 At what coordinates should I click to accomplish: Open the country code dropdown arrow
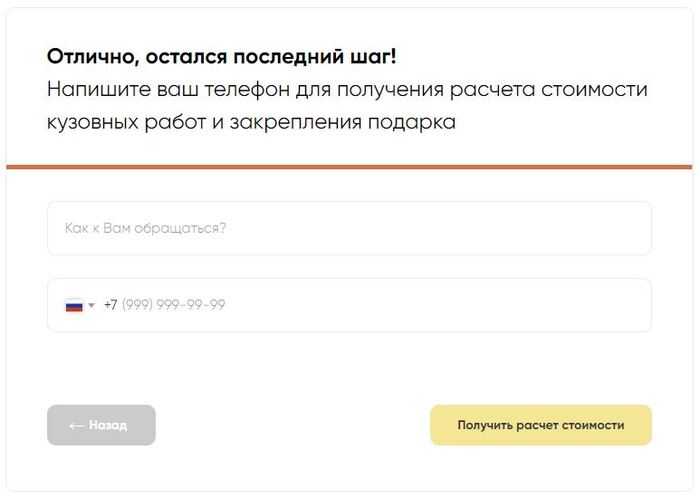coord(92,305)
